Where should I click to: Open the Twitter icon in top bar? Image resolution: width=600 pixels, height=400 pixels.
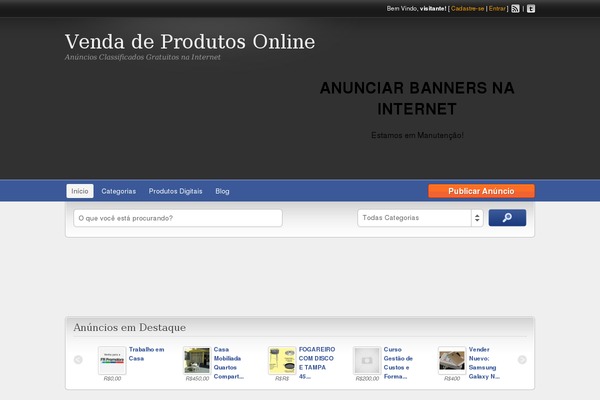pos(531,8)
